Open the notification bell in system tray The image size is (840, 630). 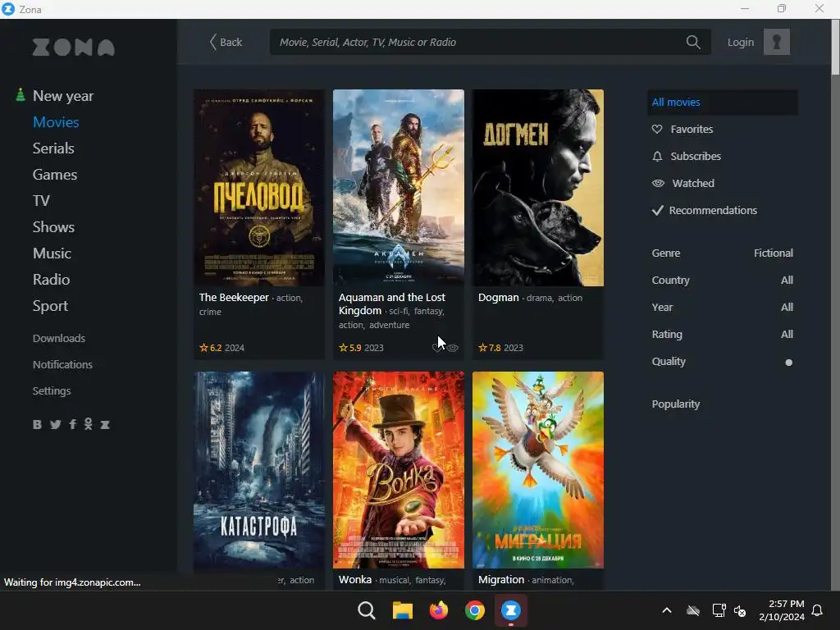coord(817,610)
